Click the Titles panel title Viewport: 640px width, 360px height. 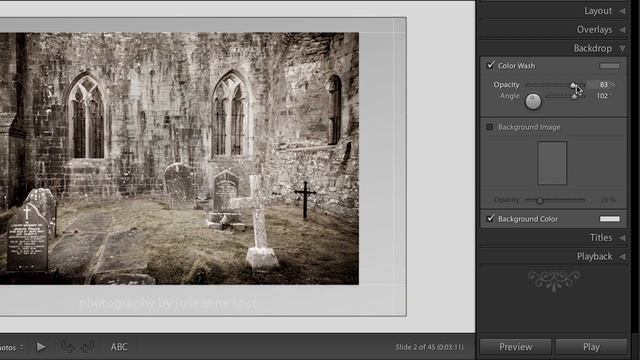601,238
